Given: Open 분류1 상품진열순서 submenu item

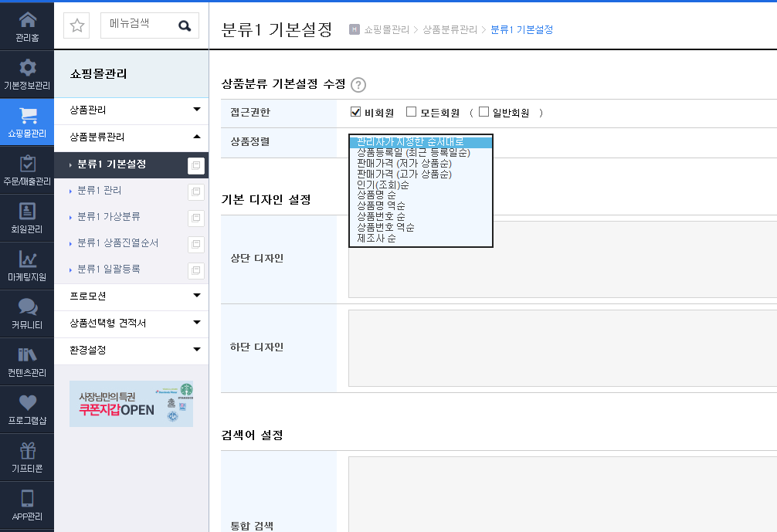Looking at the screenshot, I should [118, 243].
